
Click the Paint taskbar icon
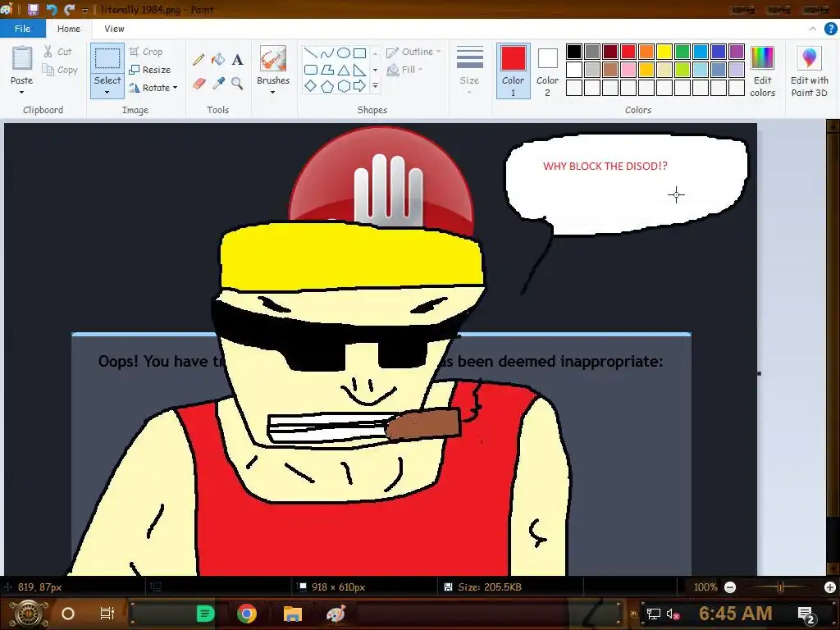[x=336, y=614]
